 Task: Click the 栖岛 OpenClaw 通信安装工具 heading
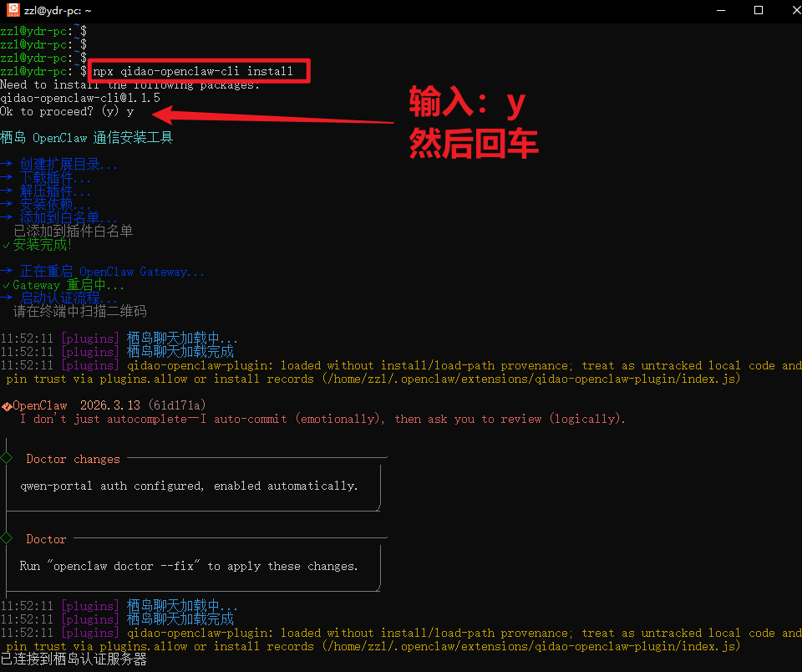87,138
